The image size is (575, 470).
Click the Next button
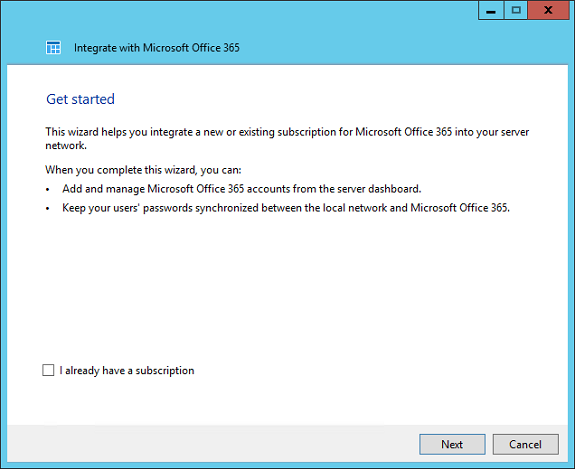(x=452, y=444)
